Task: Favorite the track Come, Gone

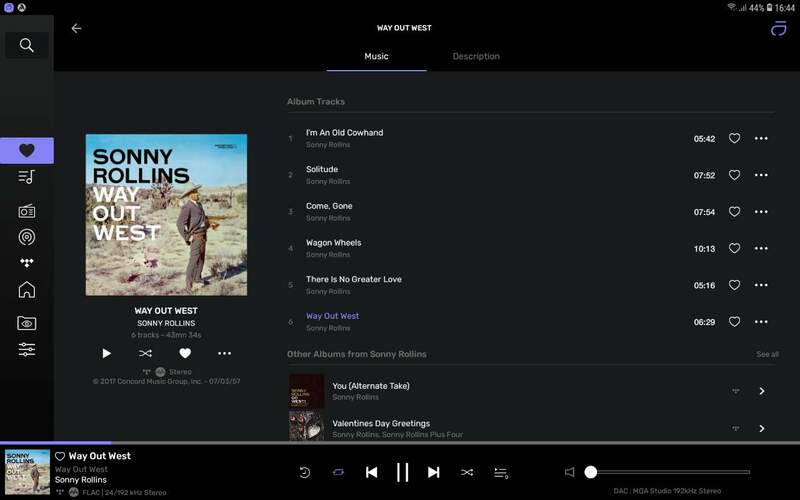Action: [734, 212]
